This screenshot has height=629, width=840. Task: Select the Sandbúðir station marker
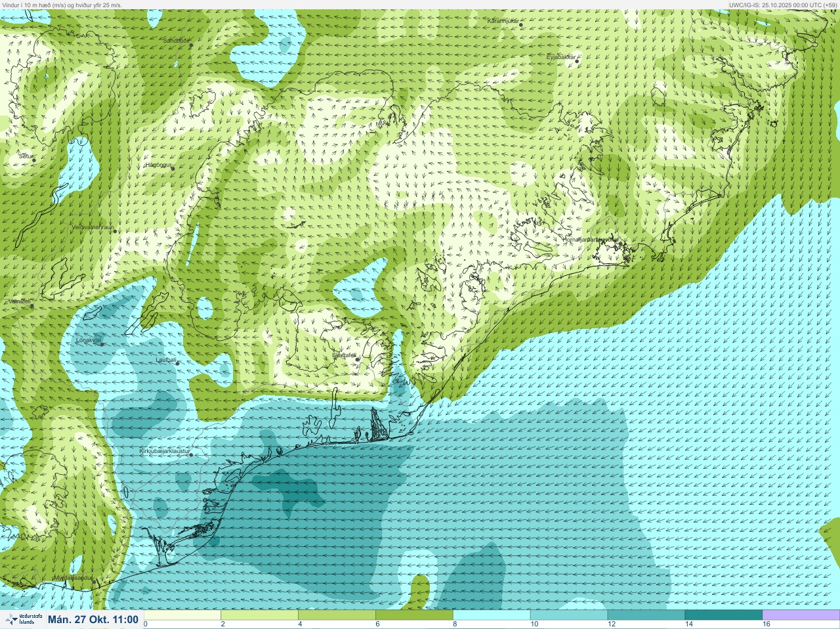191,45
